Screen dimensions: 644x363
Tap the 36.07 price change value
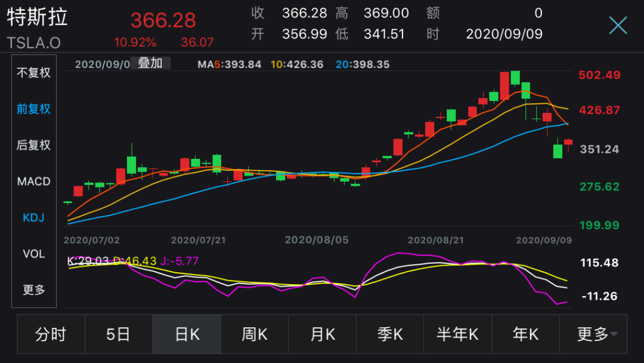click(197, 42)
